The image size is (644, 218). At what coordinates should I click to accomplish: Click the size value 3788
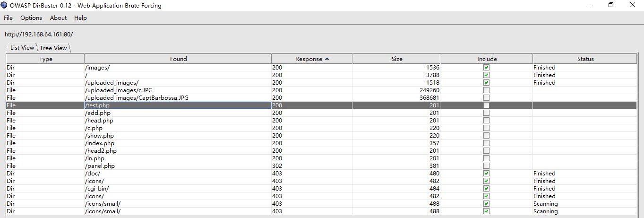(x=432, y=75)
